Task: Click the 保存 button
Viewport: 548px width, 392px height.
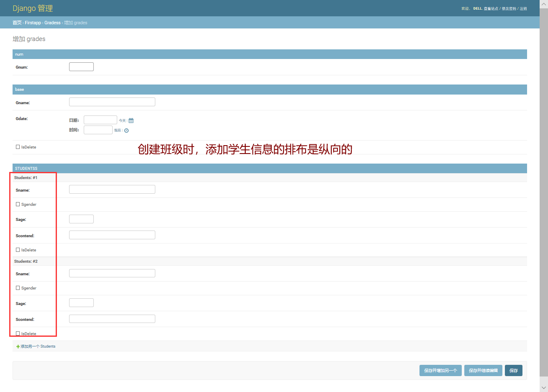Action: coord(514,371)
